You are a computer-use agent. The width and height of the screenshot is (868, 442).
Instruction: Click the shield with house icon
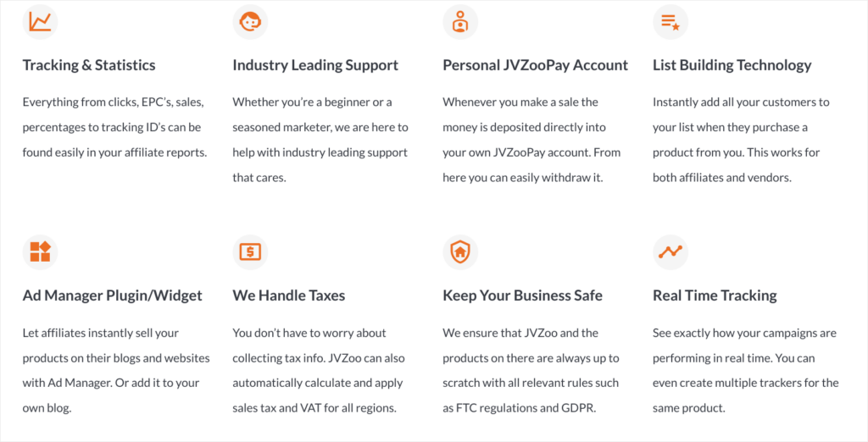tap(460, 251)
